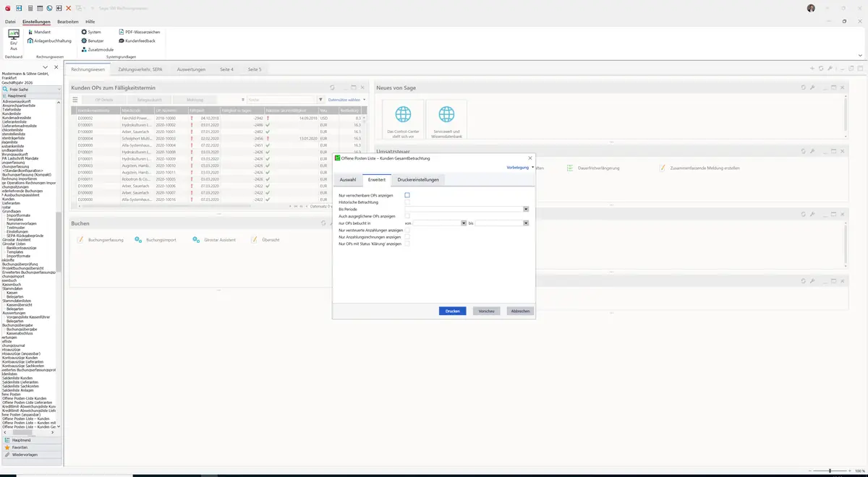Open the 'Zahlungsverkehr, SEPA' dashboard tab

(140, 69)
